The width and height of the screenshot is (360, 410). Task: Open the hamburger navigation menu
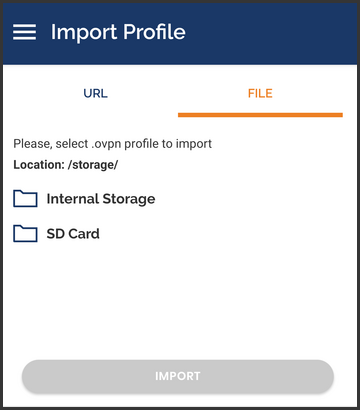pos(24,32)
